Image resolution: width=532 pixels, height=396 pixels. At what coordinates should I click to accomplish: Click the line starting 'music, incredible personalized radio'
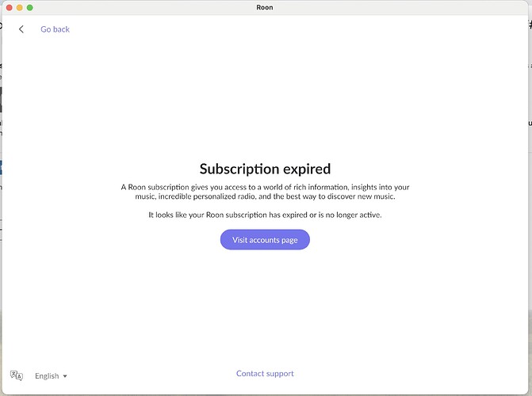(265, 196)
